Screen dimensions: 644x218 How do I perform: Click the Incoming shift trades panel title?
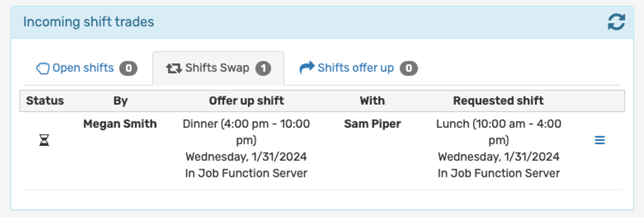[x=89, y=22]
